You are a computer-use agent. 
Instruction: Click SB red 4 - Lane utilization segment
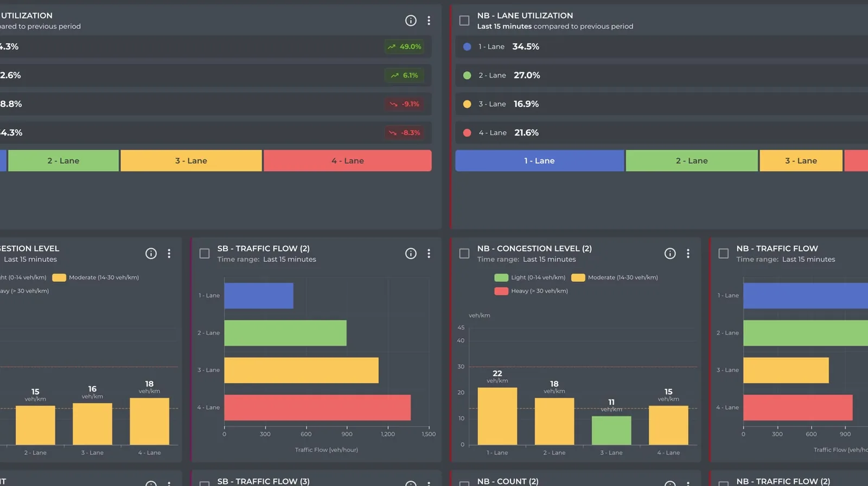(x=348, y=161)
